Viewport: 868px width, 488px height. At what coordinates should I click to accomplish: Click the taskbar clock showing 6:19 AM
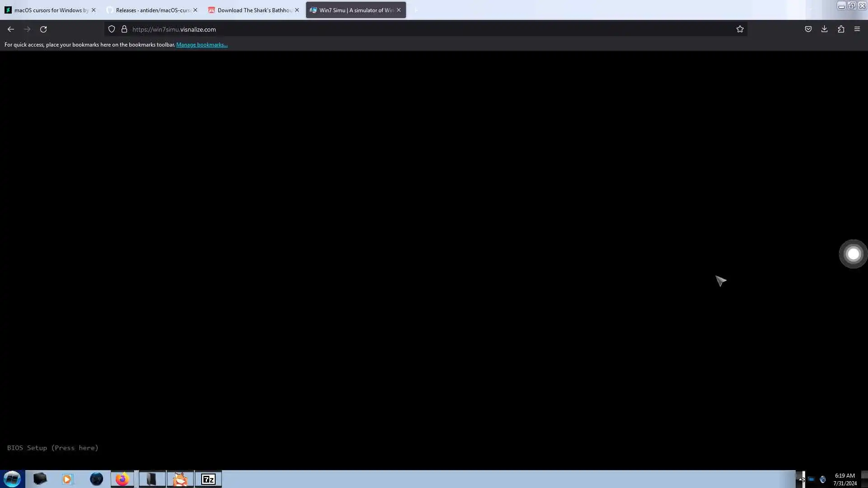844,479
